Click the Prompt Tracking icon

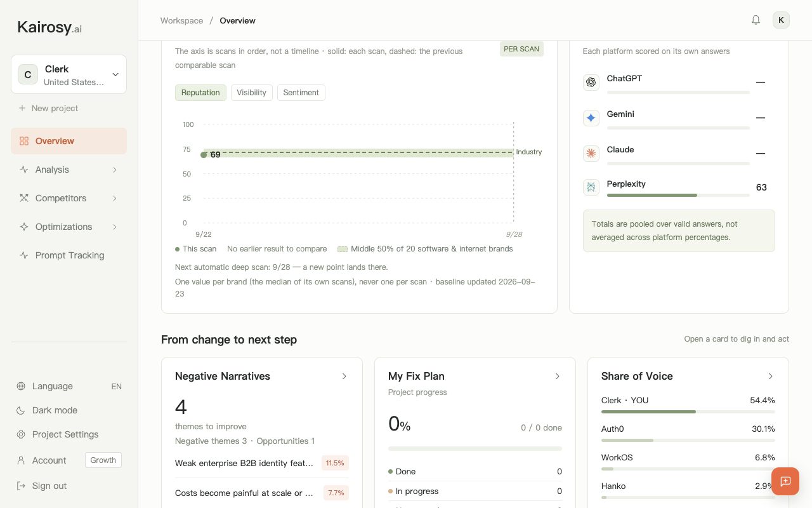[24, 255]
